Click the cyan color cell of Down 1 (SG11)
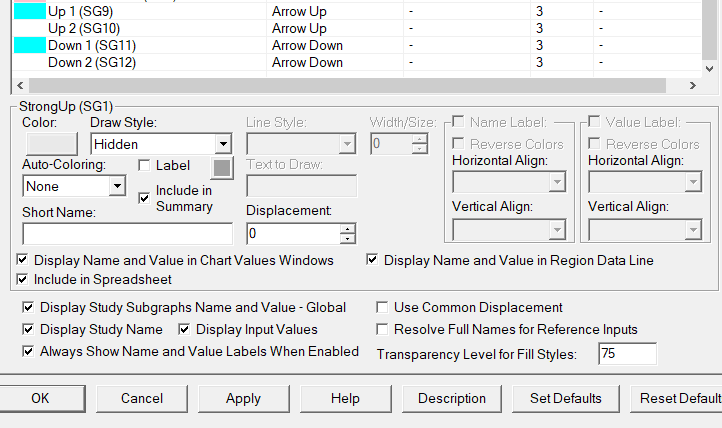 30,46
